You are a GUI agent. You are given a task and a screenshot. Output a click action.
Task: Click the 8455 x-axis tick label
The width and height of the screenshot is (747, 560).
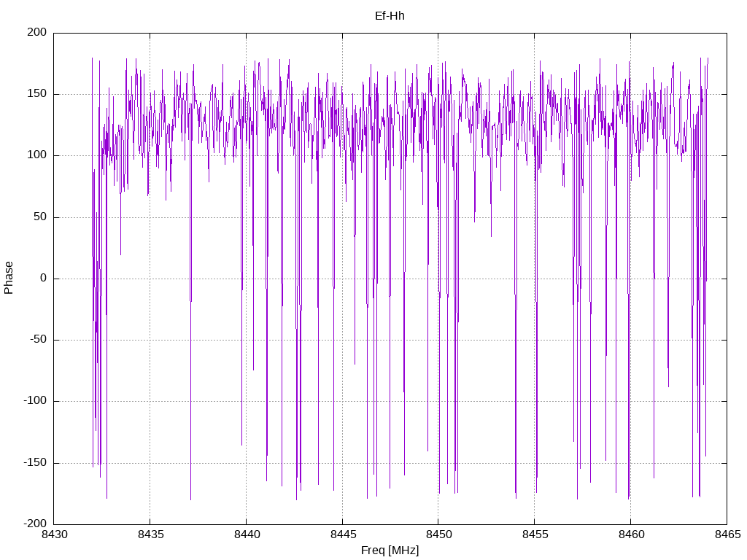pyautogui.click(x=535, y=534)
